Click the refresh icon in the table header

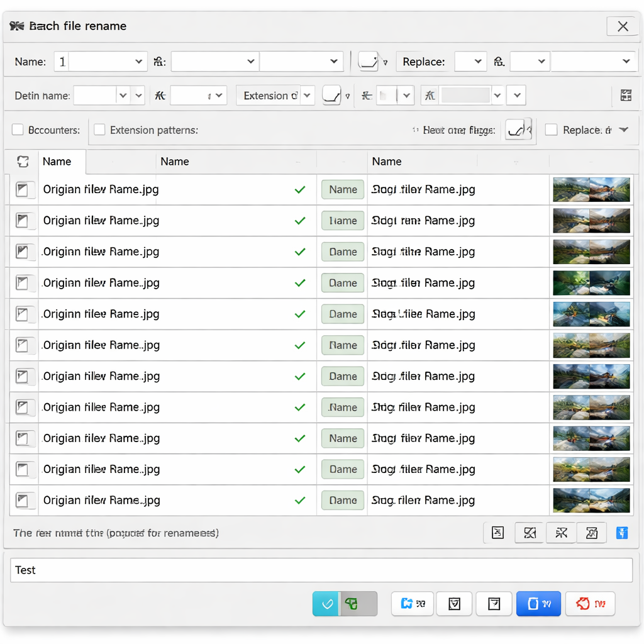coord(23,162)
